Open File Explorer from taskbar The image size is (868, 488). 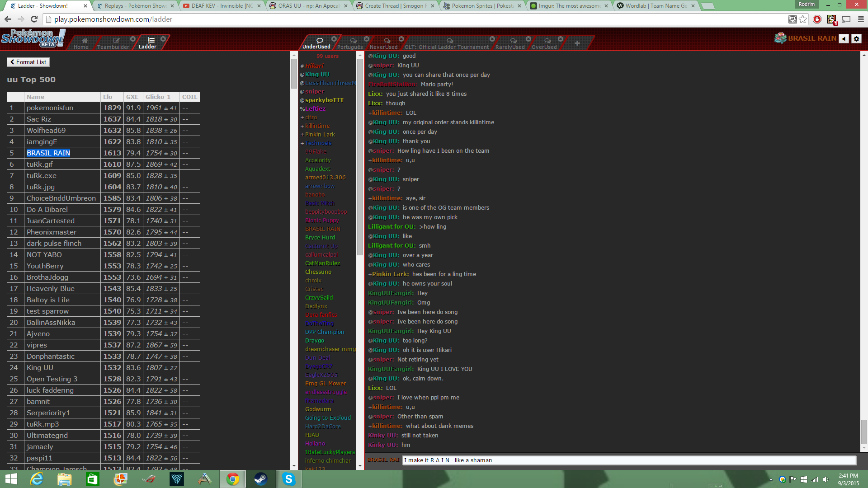[65, 479]
